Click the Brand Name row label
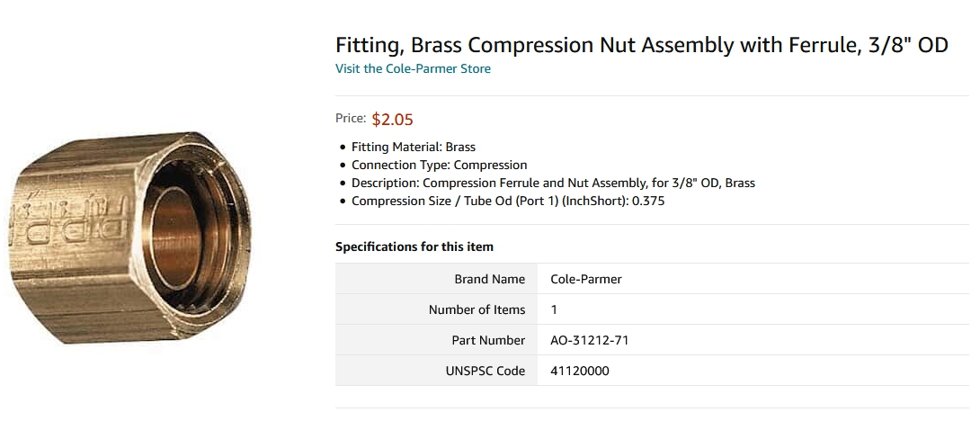Image resolution: width=980 pixels, height=421 pixels. point(436,279)
